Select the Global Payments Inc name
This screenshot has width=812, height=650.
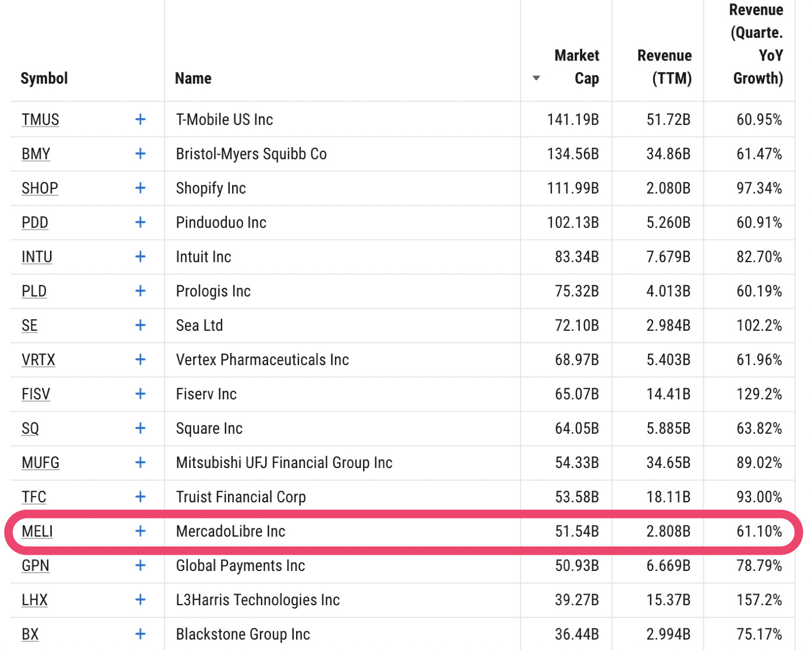pyautogui.click(x=240, y=566)
